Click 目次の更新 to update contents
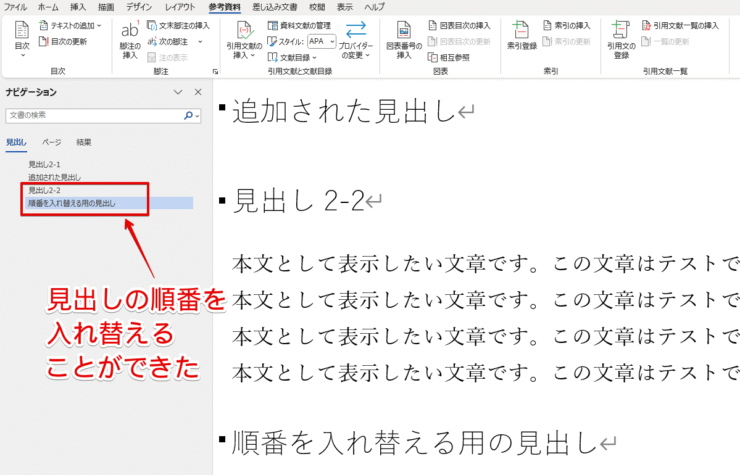 click(x=63, y=42)
